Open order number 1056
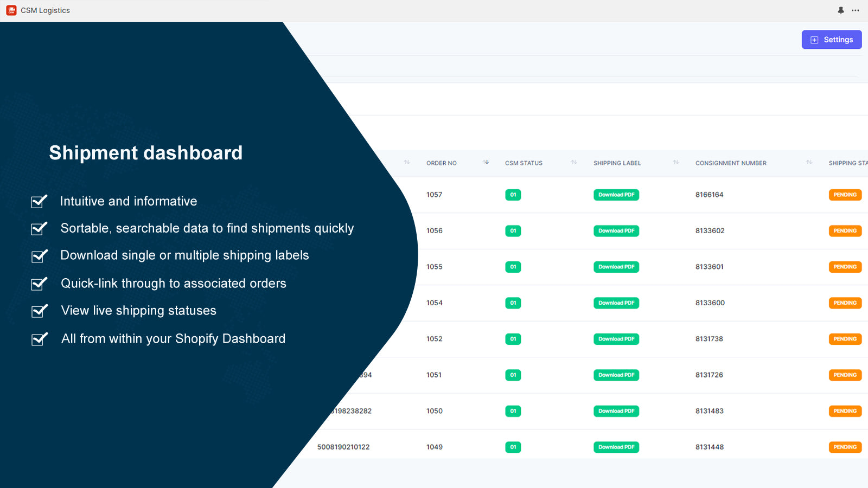The width and height of the screenshot is (868, 488). 434,231
